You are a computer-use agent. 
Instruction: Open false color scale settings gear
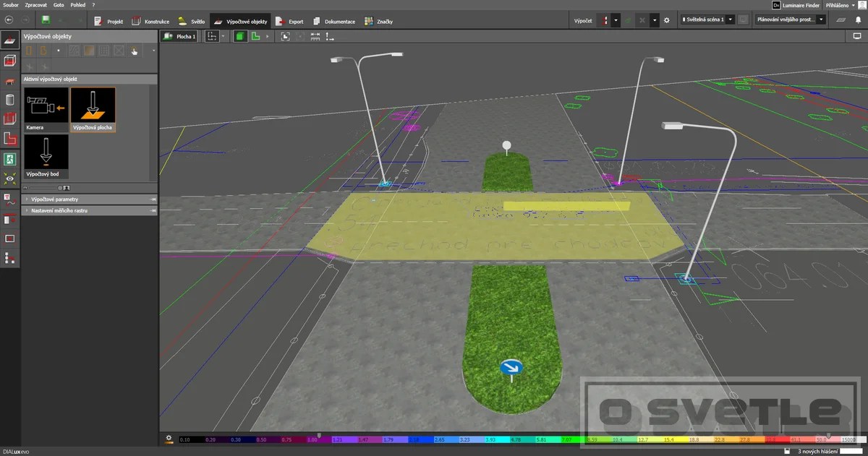coord(169,438)
